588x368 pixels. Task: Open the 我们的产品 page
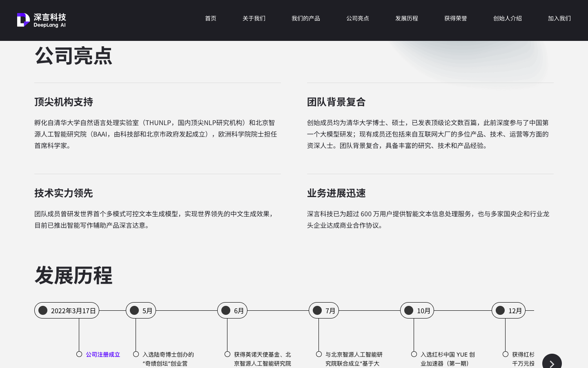(x=305, y=18)
